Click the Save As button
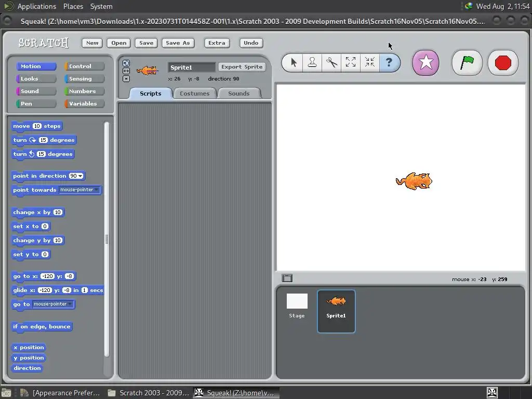The image size is (532, 399). click(x=178, y=43)
